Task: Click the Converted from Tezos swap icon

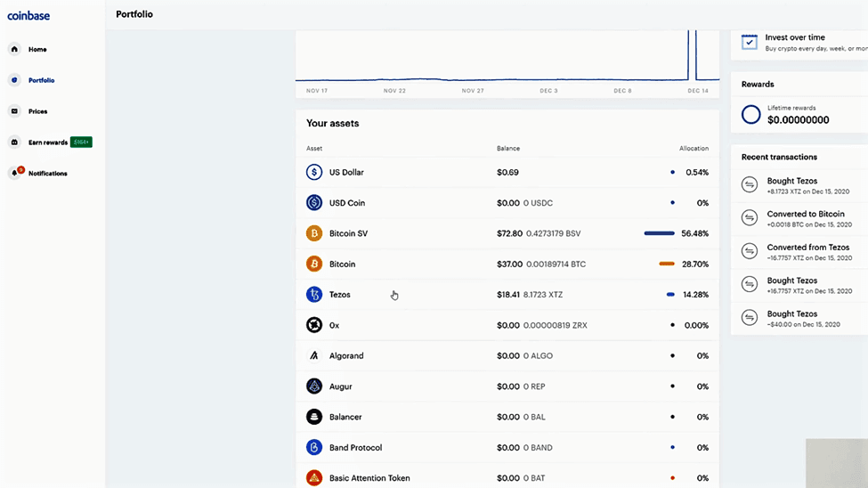Action: coord(750,251)
